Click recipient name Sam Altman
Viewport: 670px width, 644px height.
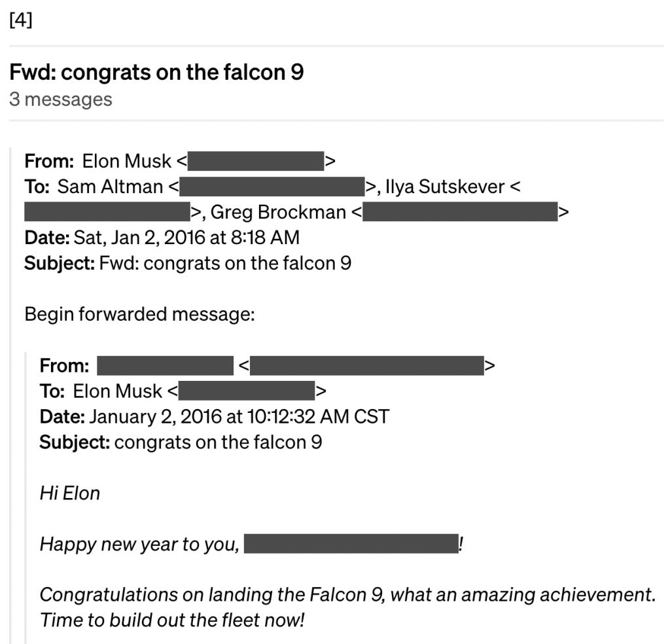click(110, 187)
